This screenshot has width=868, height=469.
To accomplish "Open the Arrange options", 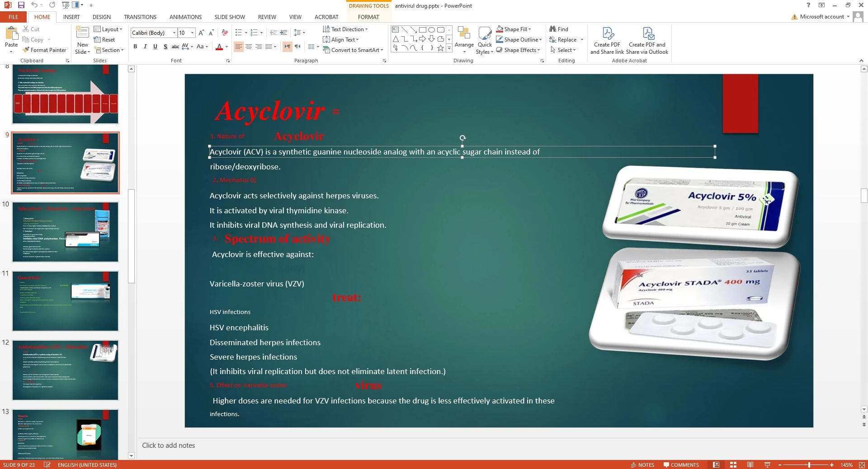I will (464, 39).
